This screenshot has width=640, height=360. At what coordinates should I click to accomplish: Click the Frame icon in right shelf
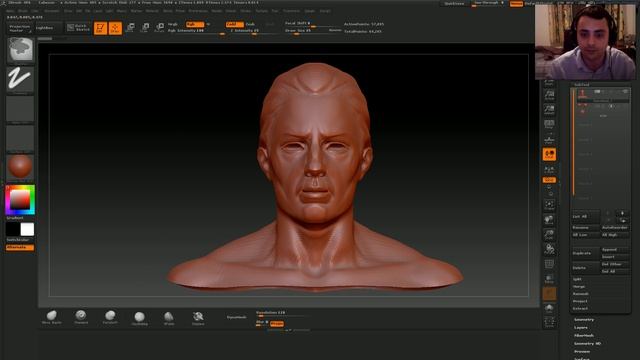[549, 205]
